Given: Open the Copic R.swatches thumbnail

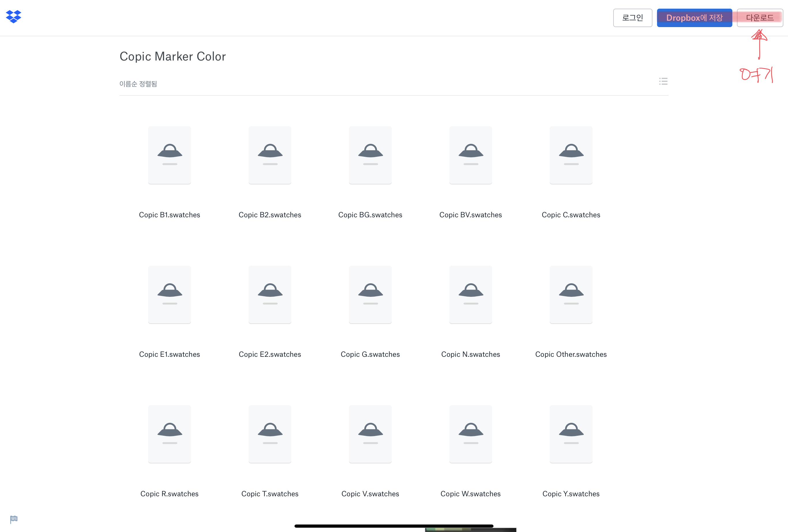Looking at the screenshot, I should pyautogui.click(x=170, y=434).
